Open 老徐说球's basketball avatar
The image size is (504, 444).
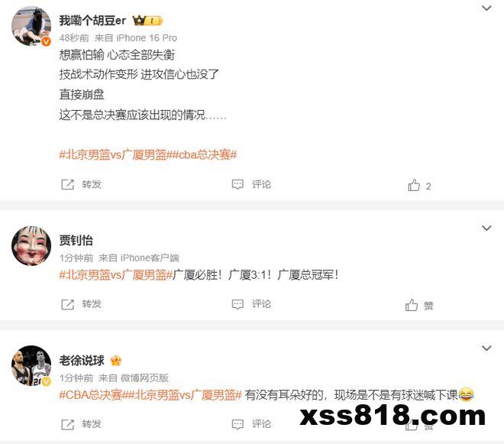[x=31, y=366]
